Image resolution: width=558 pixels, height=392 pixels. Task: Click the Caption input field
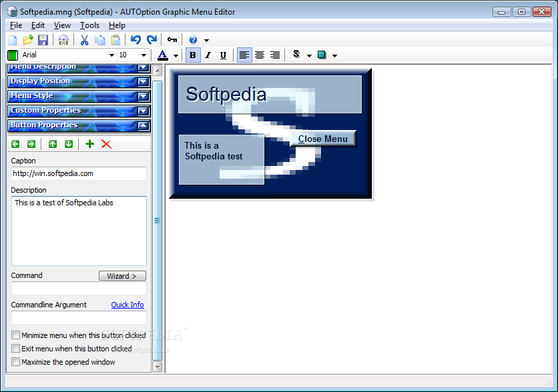pos(79,173)
